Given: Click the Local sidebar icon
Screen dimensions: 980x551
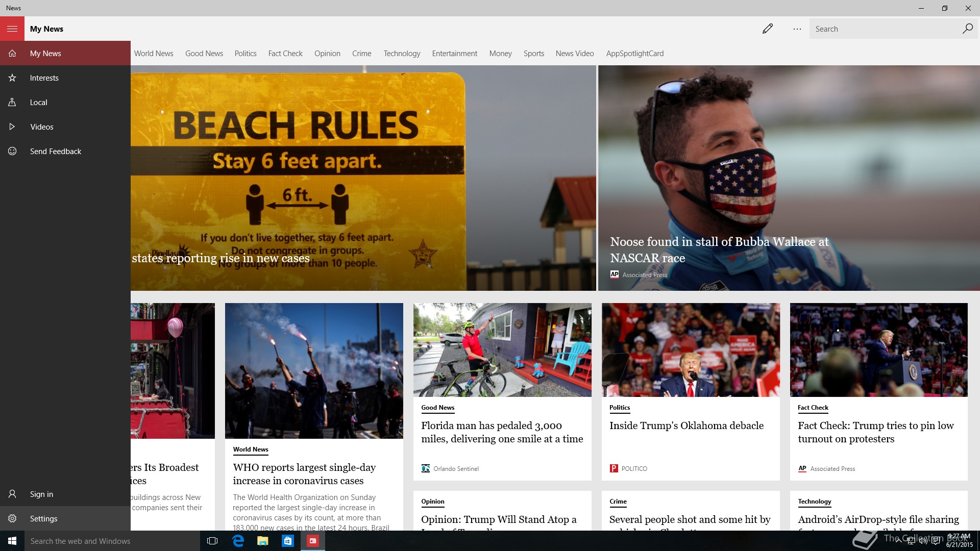Looking at the screenshot, I should [12, 103].
